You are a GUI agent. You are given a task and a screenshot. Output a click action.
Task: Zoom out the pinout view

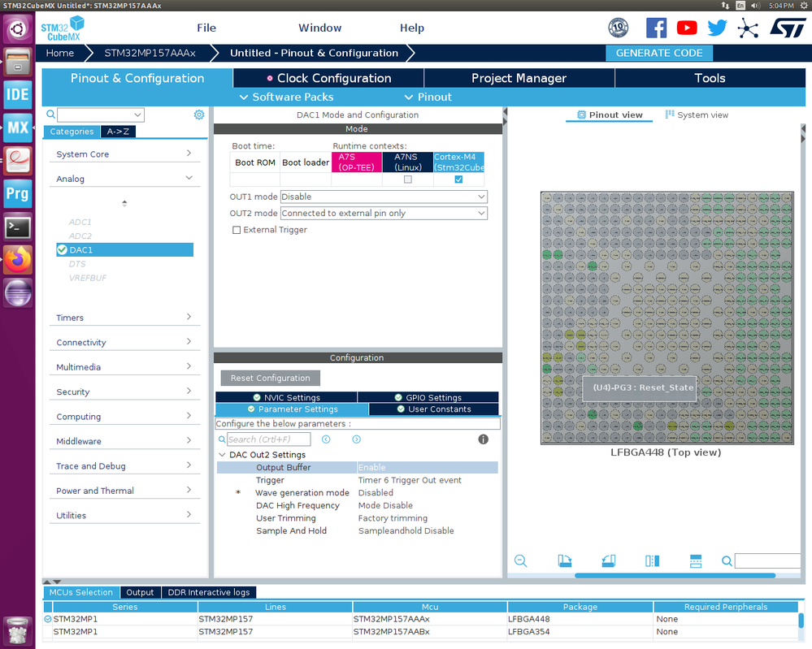[520, 561]
